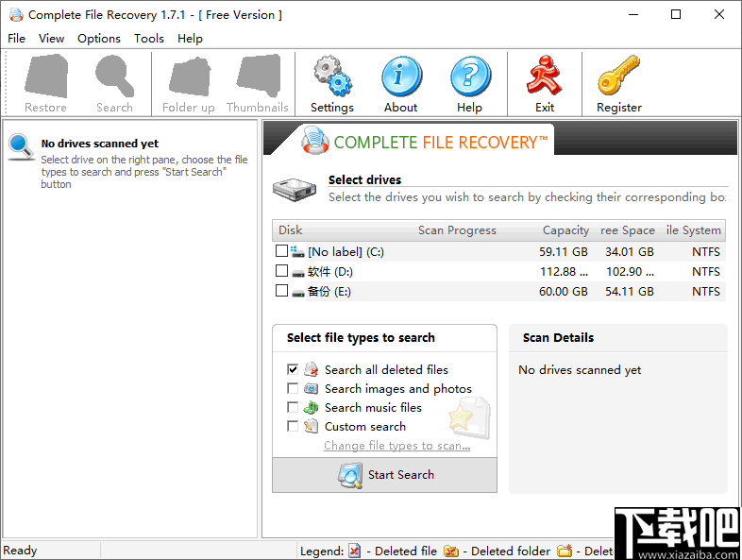Screen dimensions: 742x560
Task: Enable Search images and photos checkbox
Action: (x=293, y=388)
